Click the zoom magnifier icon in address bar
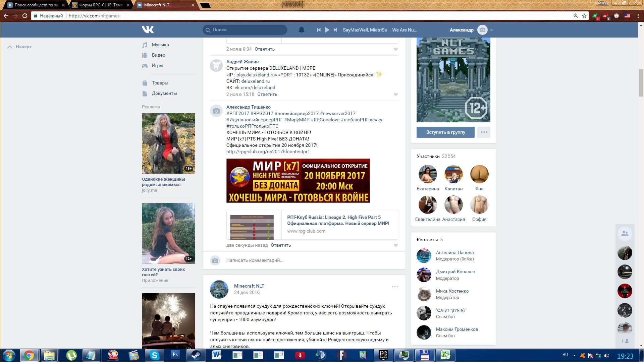Screen dimensions: 644x362 (576, 16)
